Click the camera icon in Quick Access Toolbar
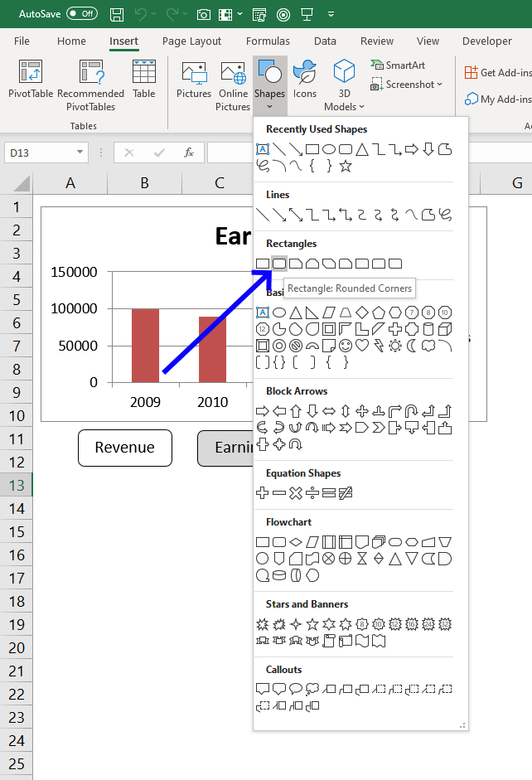Viewport: 532px width, 780px height. pos(203,15)
